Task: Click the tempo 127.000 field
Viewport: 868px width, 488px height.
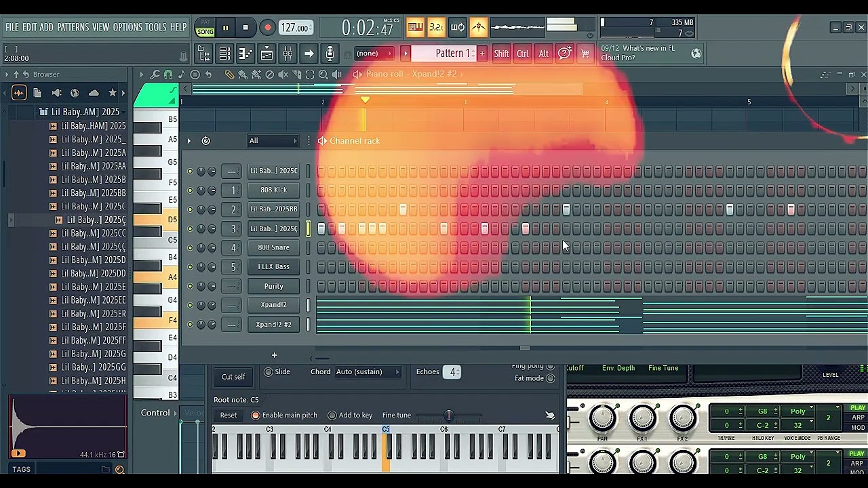Action: coord(296,28)
